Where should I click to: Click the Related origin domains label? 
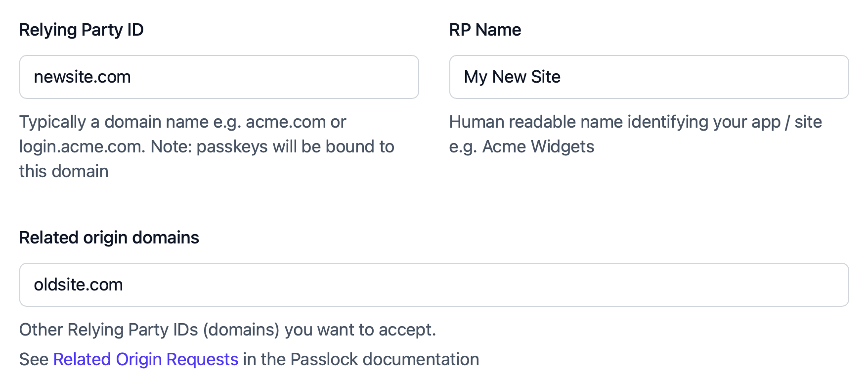(109, 238)
